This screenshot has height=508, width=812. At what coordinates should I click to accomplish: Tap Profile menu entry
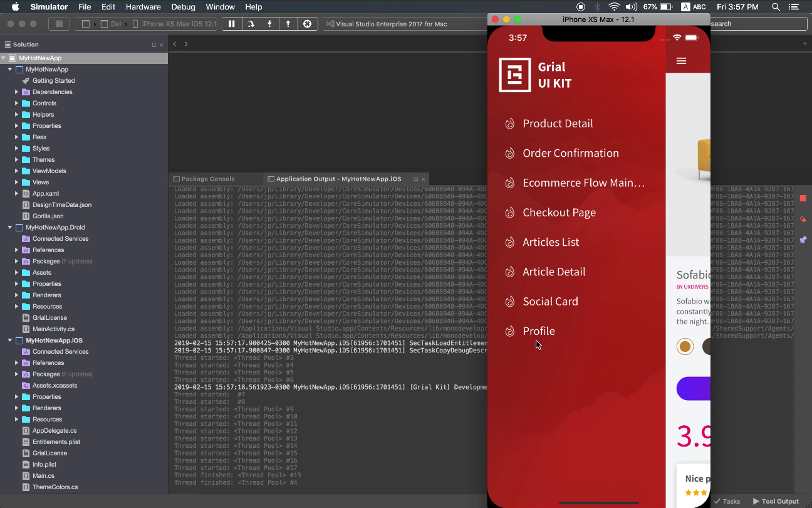point(539,331)
